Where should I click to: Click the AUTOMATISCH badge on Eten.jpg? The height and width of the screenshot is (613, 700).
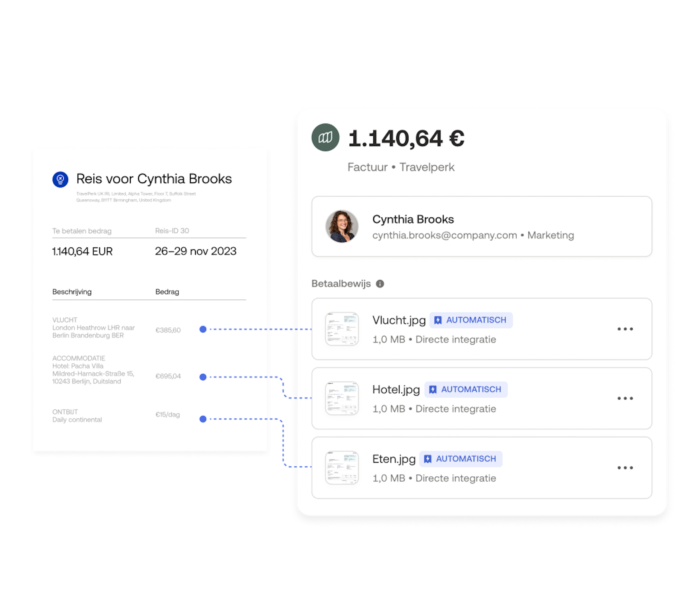(461, 459)
